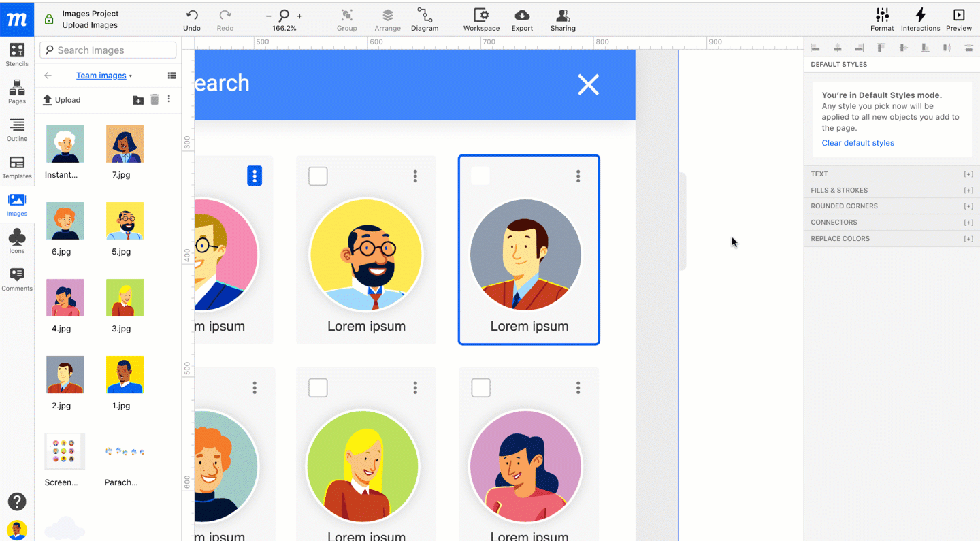Tick checkbox on pink-background woman card

480,388
